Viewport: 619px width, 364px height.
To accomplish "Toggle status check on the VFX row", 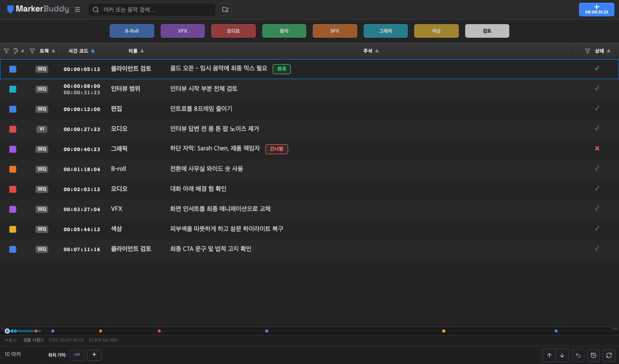I will click(597, 208).
